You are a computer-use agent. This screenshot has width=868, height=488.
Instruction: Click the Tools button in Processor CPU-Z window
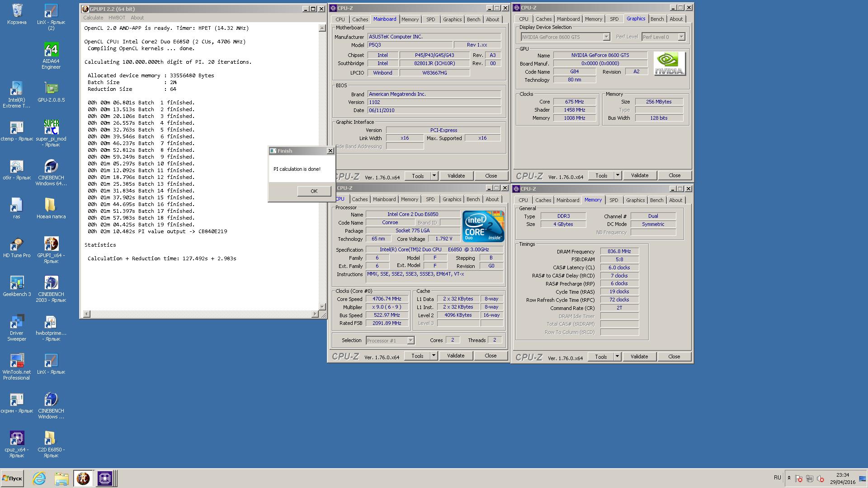pos(417,356)
